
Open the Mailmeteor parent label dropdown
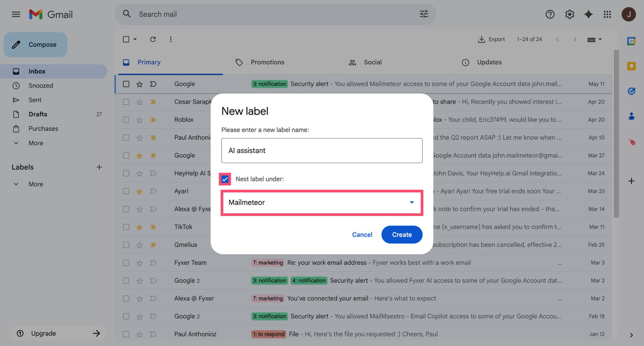(x=322, y=202)
